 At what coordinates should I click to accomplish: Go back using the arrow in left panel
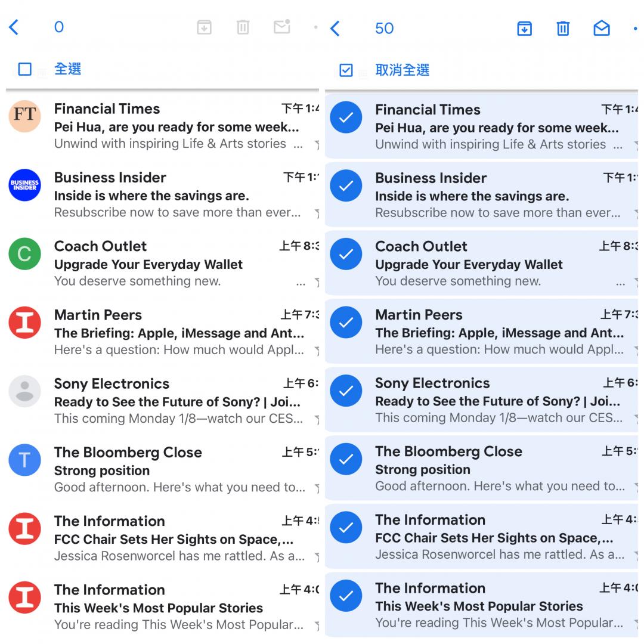[14, 27]
